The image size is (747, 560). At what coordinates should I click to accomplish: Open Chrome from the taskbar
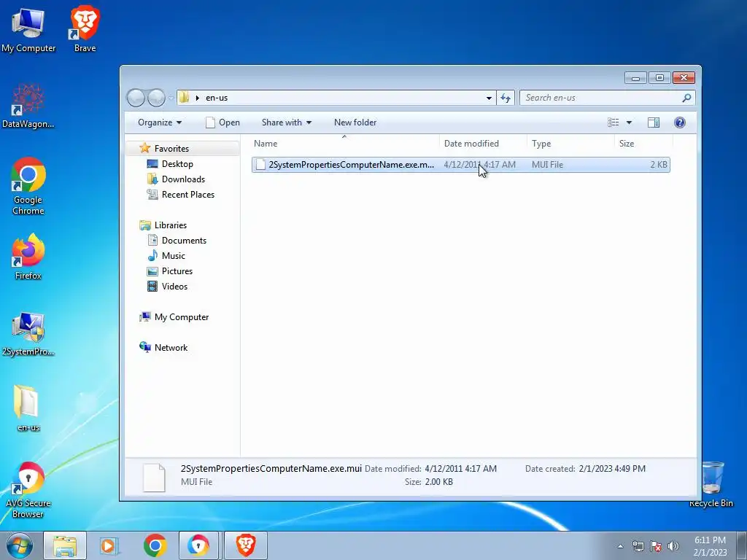(x=155, y=545)
